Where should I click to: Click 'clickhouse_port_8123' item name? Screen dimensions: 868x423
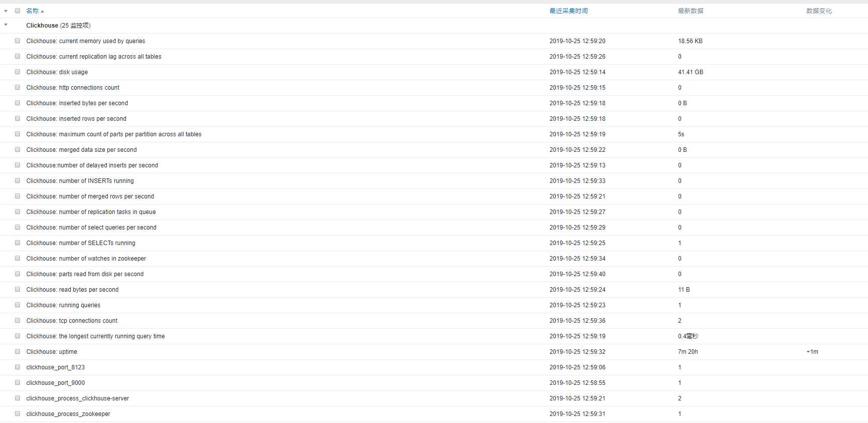(55, 367)
